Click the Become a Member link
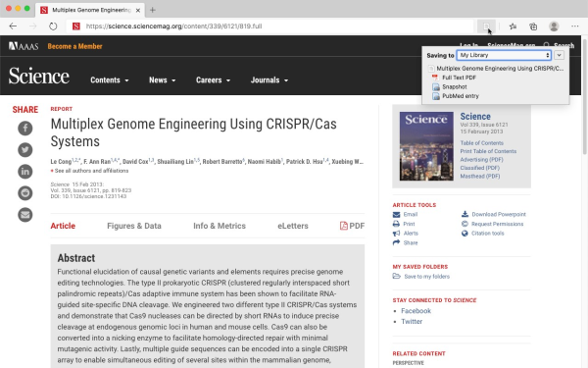The image size is (588, 368). click(75, 46)
